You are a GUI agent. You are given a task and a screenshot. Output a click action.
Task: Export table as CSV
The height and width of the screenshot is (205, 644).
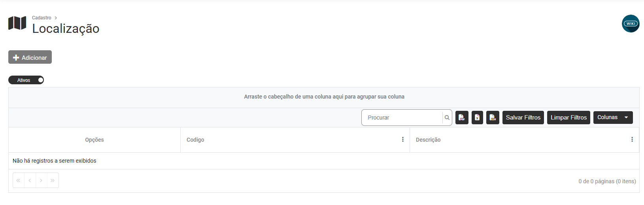coord(493,118)
